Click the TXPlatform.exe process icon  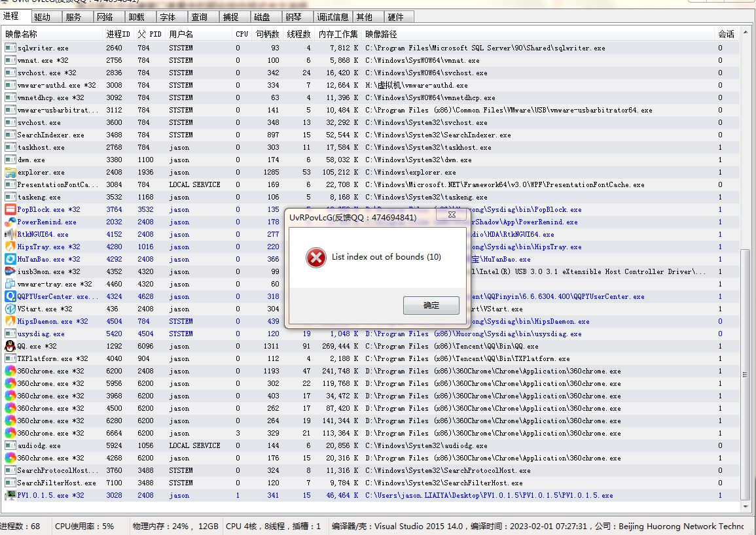tap(10, 358)
